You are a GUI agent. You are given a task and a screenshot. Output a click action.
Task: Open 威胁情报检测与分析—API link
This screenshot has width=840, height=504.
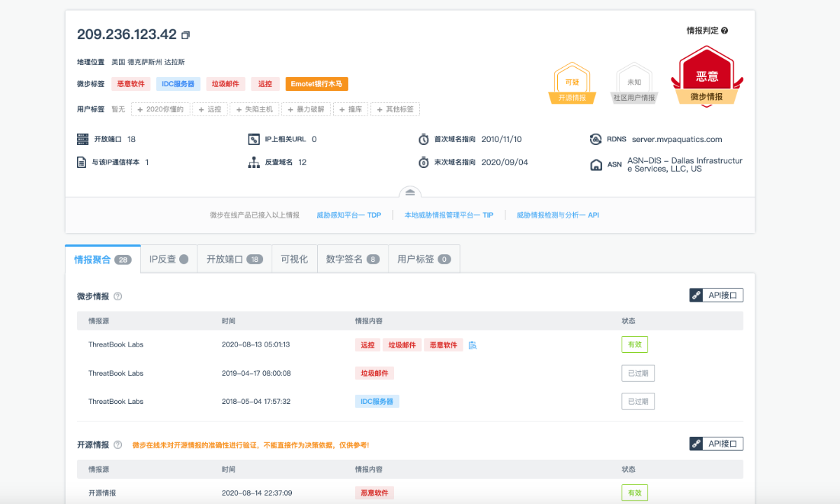coord(558,215)
